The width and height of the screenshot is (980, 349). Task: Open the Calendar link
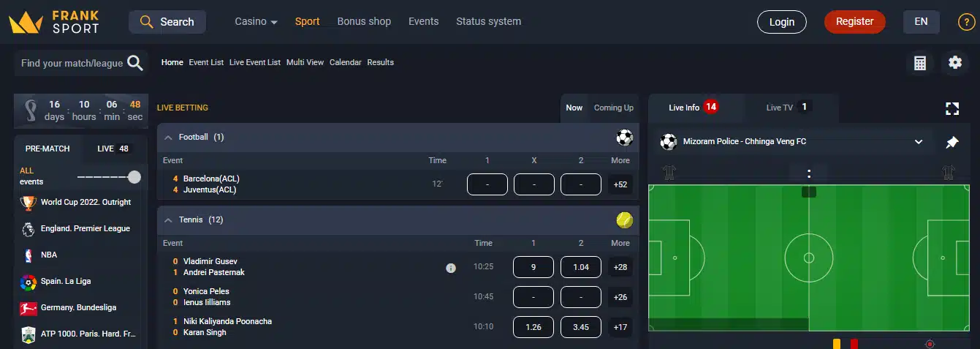(x=346, y=63)
